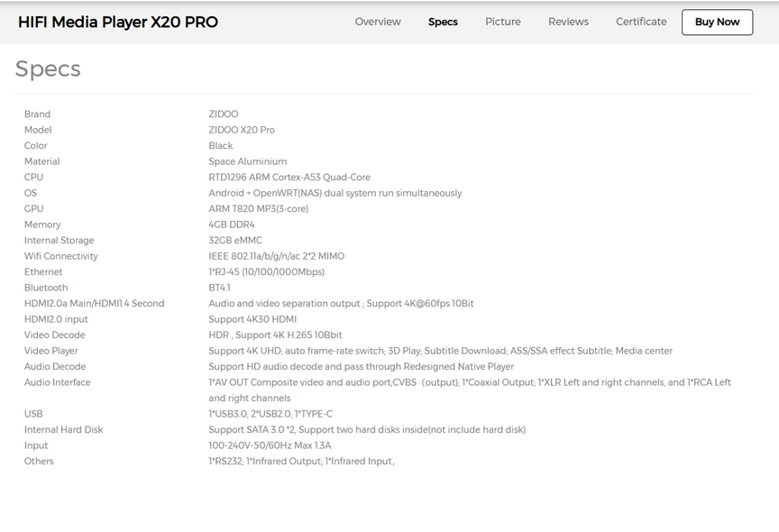The height and width of the screenshot is (532, 779).
Task: Click the Audio Interface label
Action: [57, 382]
